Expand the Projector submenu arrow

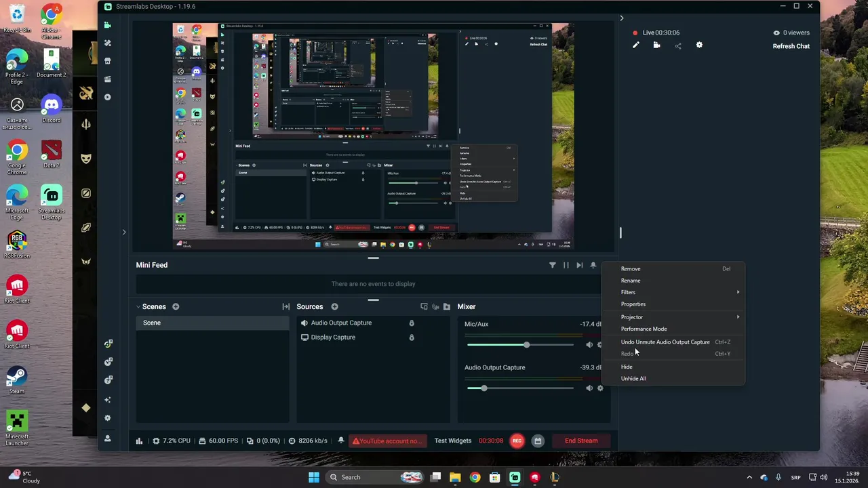coord(738,317)
